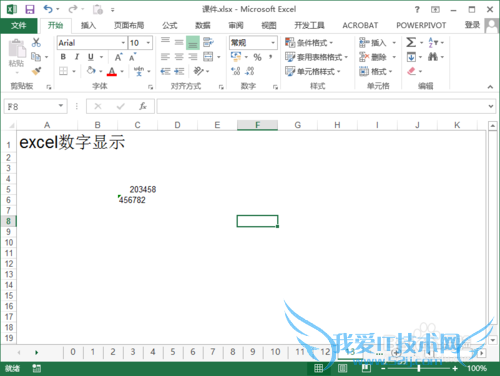Toggle middle align icon

point(179,42)
